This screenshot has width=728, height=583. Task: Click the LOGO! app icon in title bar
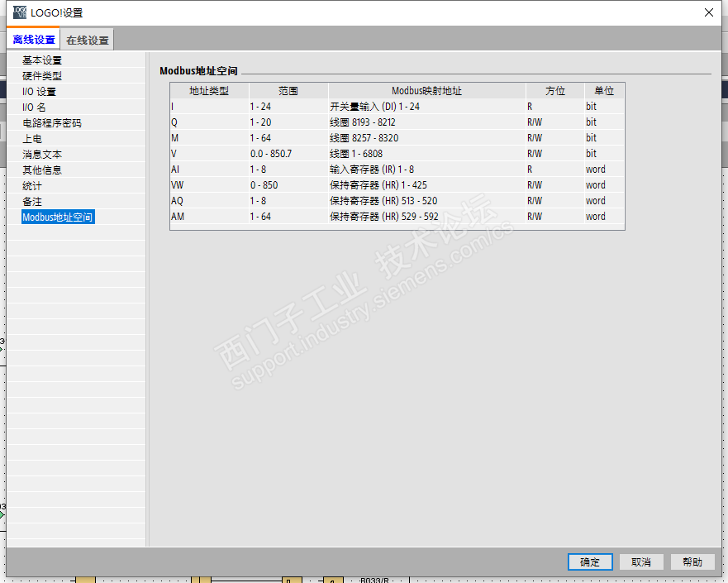click(x=20, y=12)
